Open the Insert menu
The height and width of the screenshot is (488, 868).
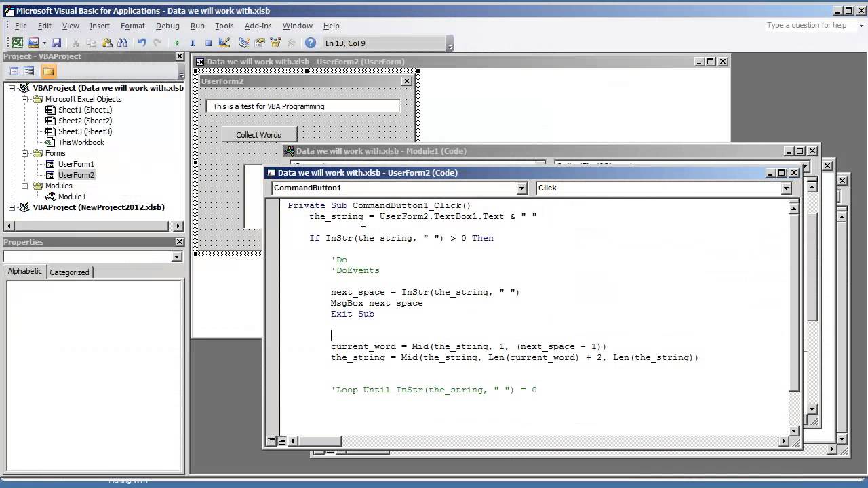(100, 26)
